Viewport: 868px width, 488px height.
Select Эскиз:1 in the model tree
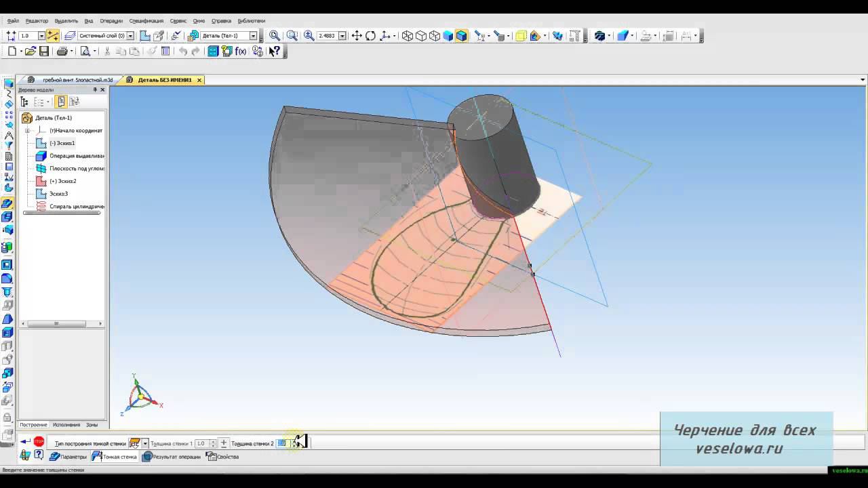62,143
